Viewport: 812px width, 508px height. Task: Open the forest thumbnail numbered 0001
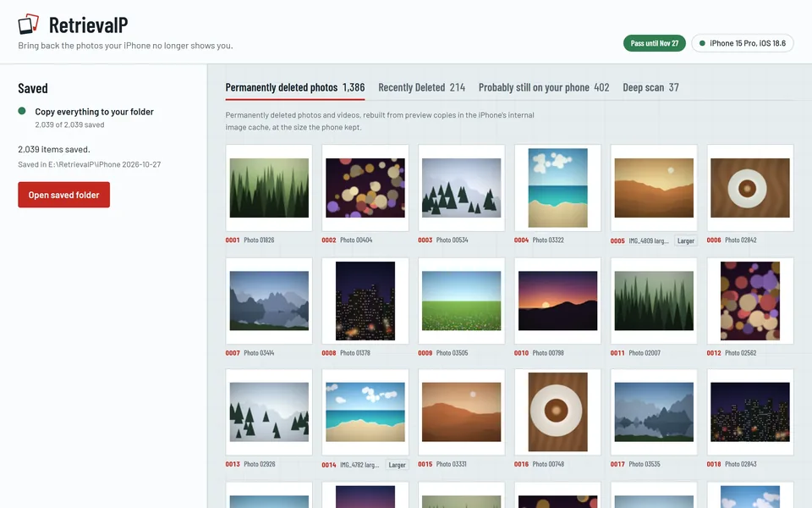coord(269,188)
